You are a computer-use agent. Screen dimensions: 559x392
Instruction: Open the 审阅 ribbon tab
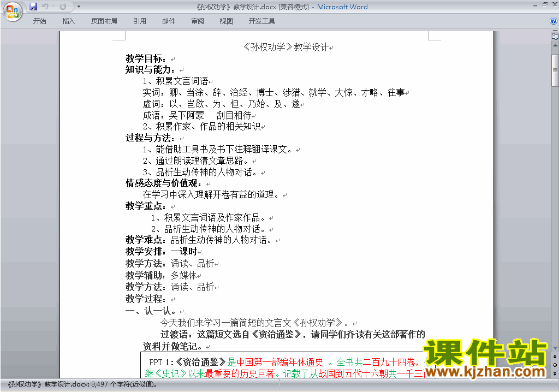point(198,21)
